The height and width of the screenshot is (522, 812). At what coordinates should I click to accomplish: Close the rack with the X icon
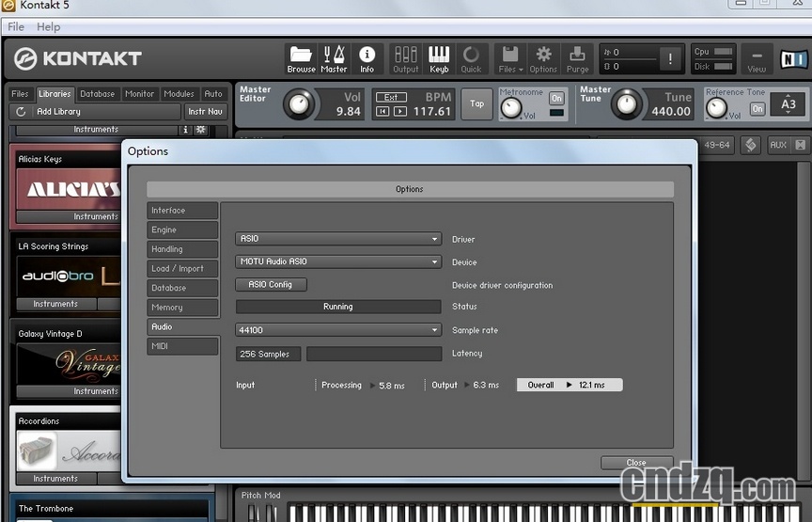click(x=800, y=145)
